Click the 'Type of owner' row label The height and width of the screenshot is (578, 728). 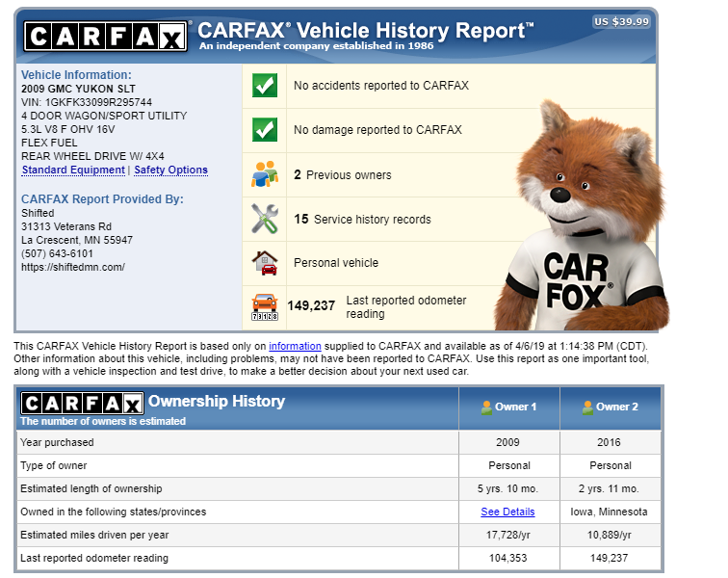[54, 465]
